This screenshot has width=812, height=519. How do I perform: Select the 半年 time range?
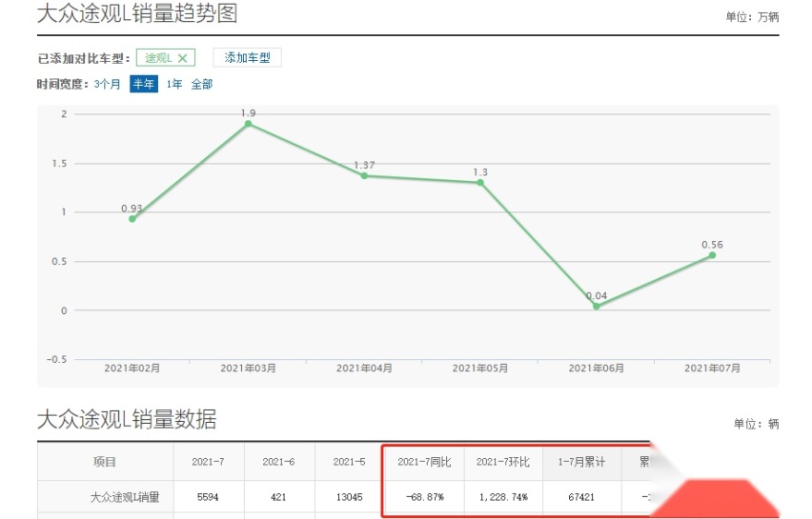[144, 84]
